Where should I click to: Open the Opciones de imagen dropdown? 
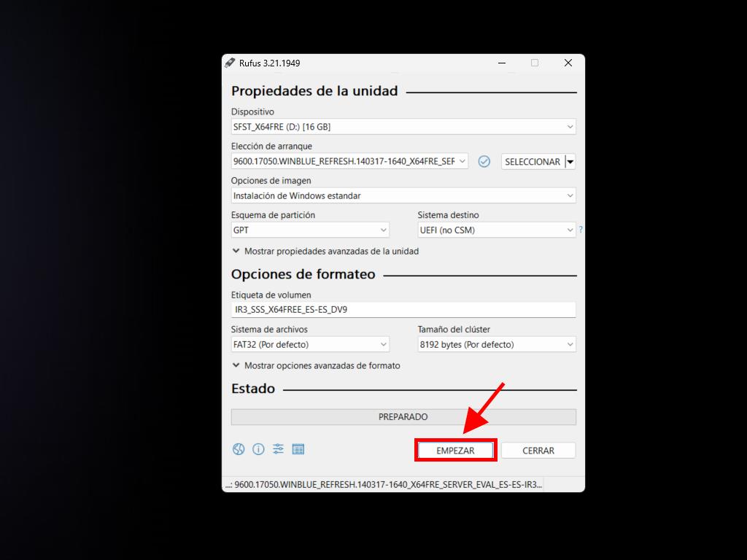403,195
